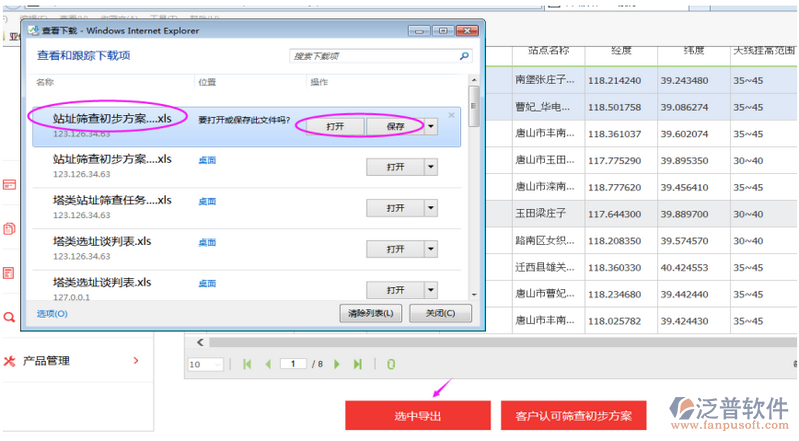Click 纬度 column header
Image resolution: width=799 pixels, height=441 pixels.
pos(694,50)
